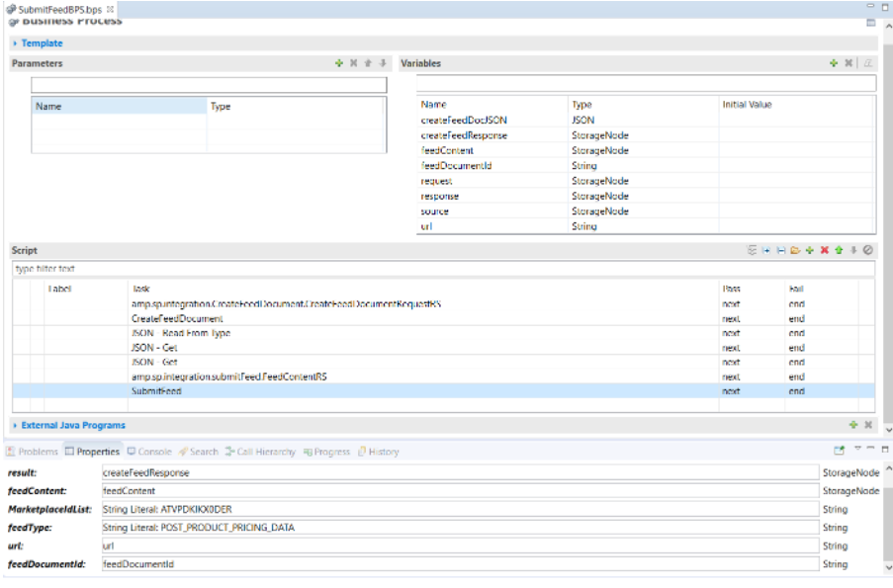Image resolution: width=893 pixels, height=588 pixels.
Task: Close the SubmitFeedBPS.bps editor tab
Action: pyautogui.click(x=110, y=9)
